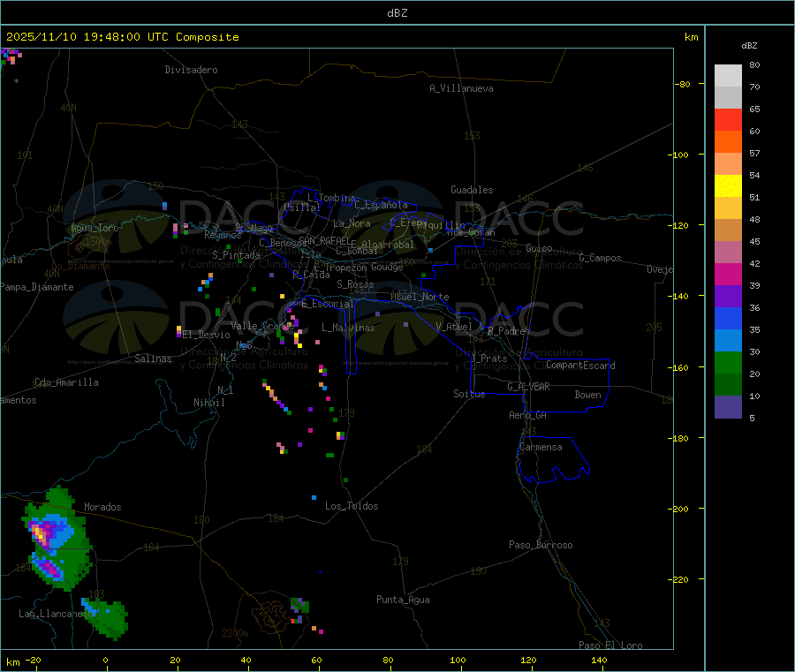Click the G_Campos map label

click(600, 258)
